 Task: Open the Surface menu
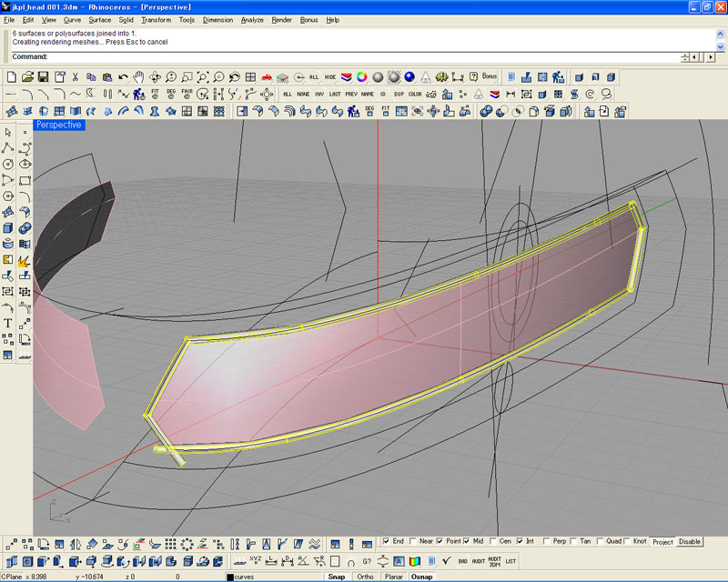coord(99,19)
